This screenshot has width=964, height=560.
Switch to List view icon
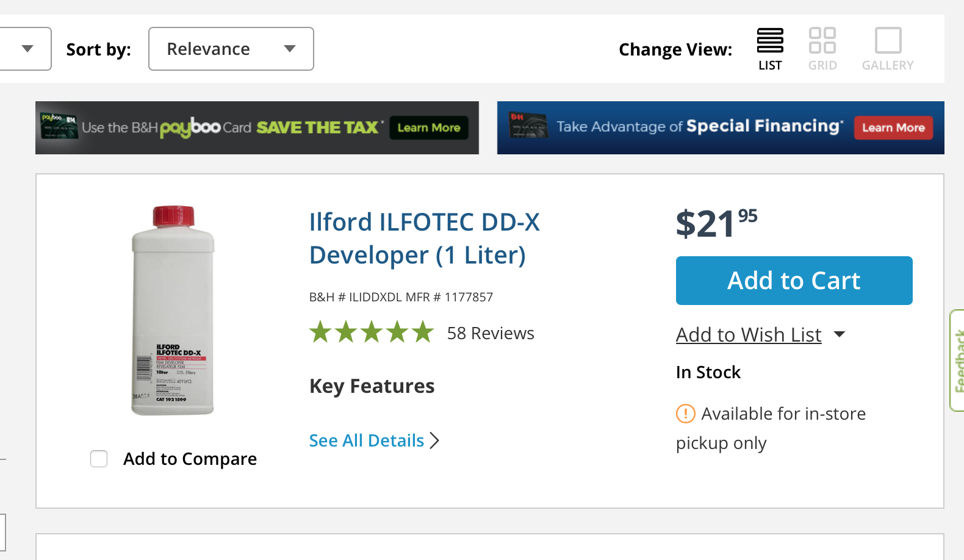click(x=770, y=41)
